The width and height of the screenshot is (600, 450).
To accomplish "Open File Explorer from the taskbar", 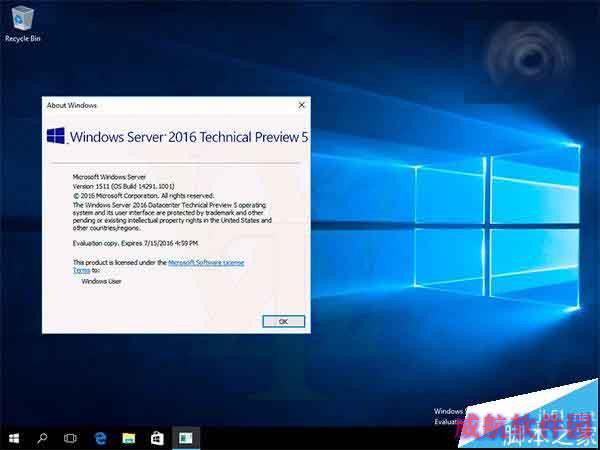I will click(x=129, y=438).
